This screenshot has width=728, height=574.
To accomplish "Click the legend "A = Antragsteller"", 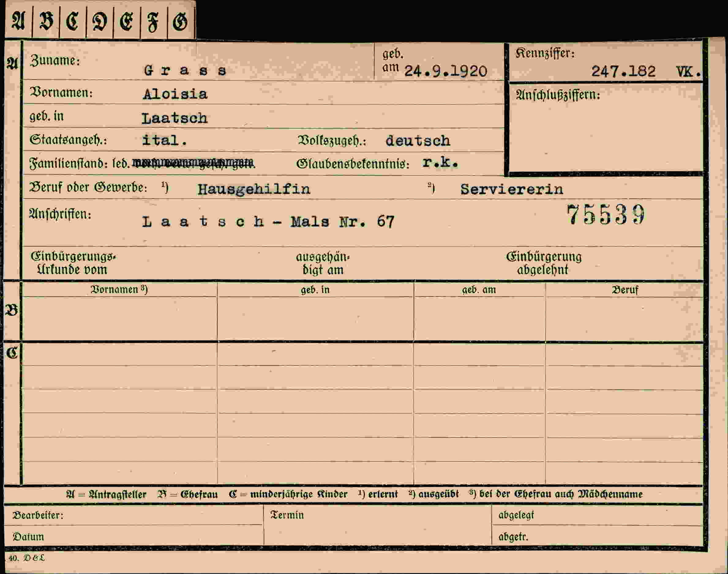I will (106, 494).
